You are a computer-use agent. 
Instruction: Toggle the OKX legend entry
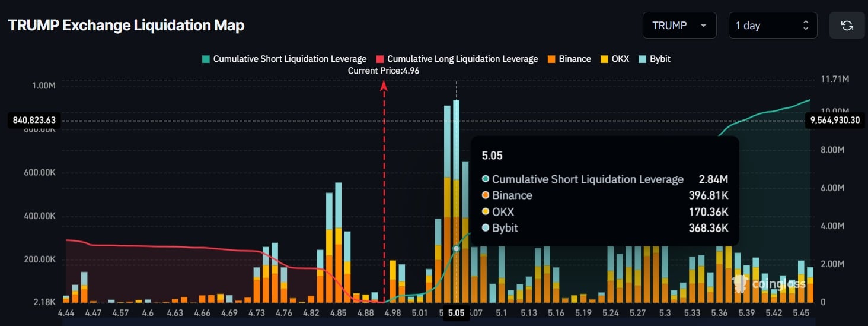pos(620,59)
